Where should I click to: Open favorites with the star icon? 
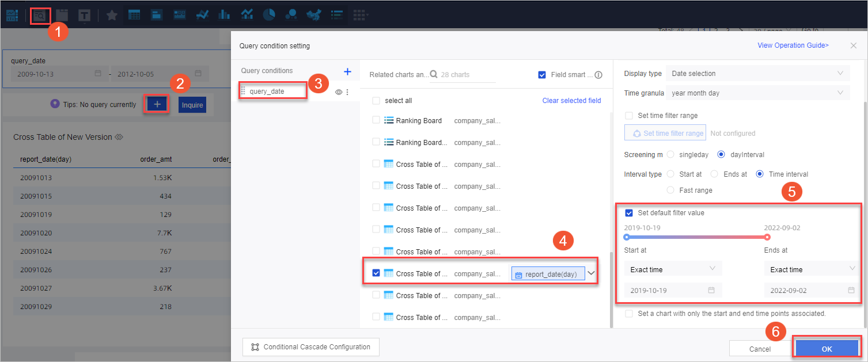click(x=112, y=16)
